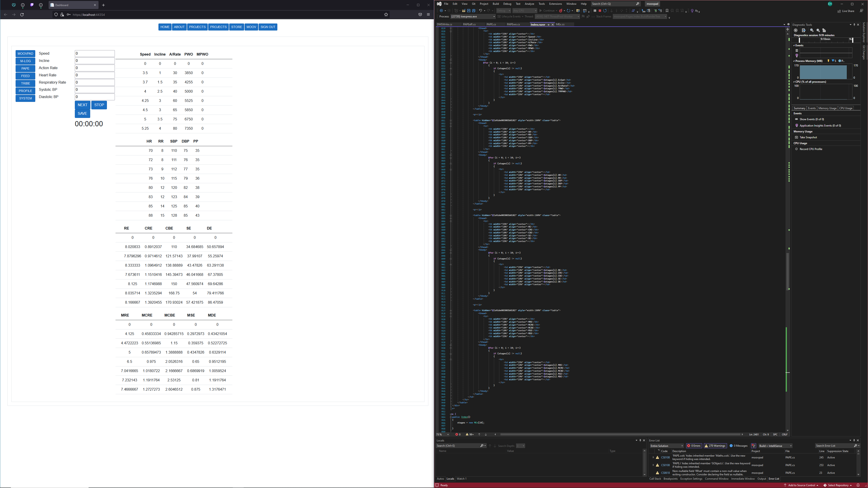Screen dimensions: 868x488
Task: Click Live Share in Visual Studio
Action: pyautogui.click(x=846, y=11)
